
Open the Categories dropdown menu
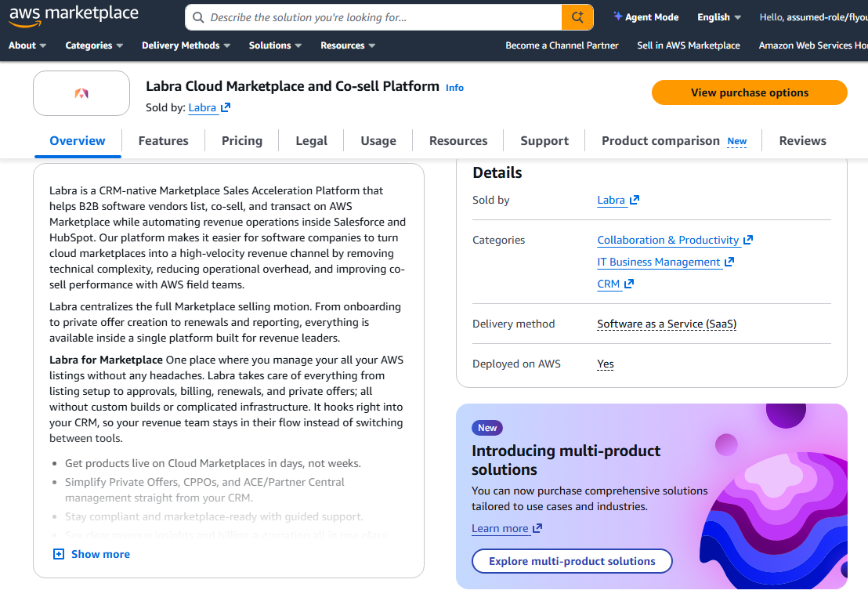[x=94, y=45]
